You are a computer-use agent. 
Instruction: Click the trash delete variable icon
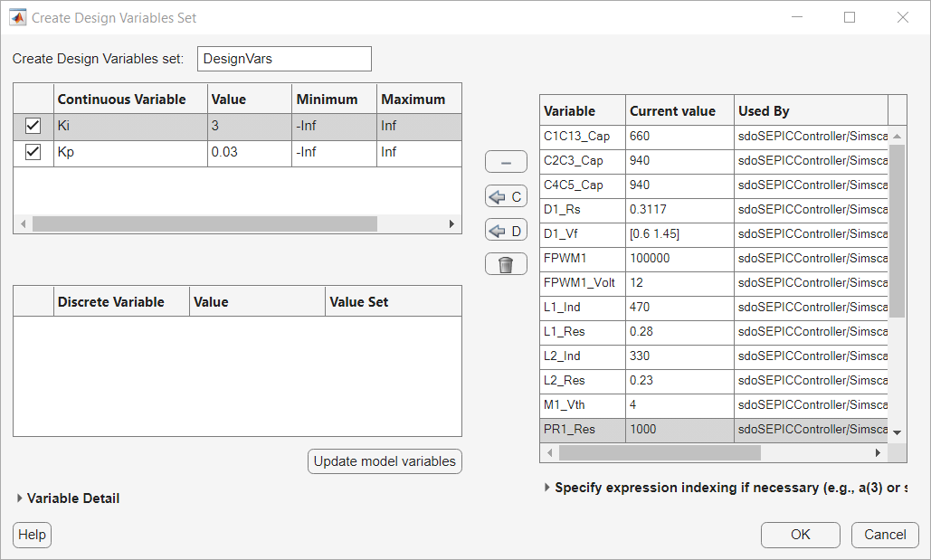coord(506,264)
